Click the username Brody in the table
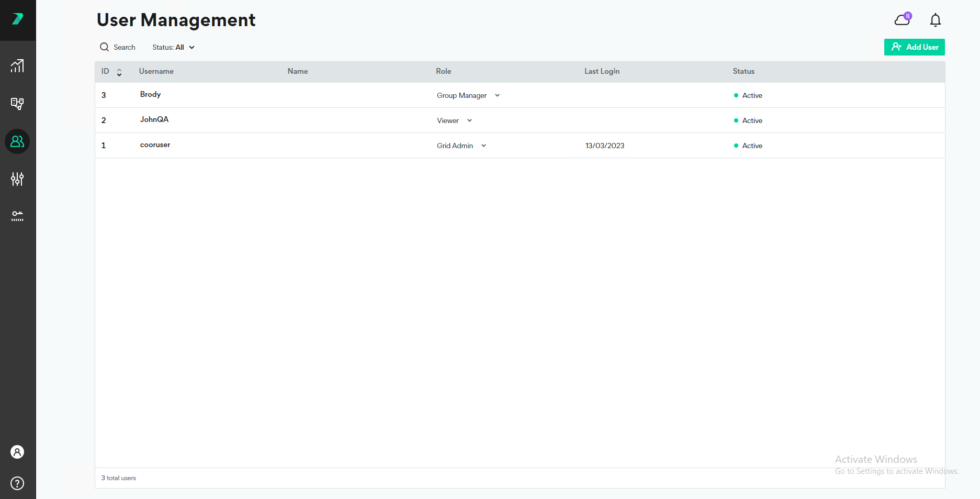 pyautogui.click(x=150, y=94)
